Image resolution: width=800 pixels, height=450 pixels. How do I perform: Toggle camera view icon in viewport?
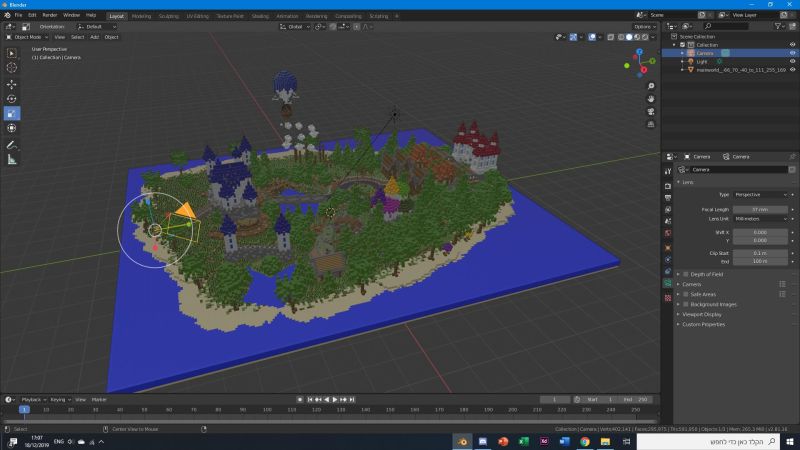coord(651,112)
